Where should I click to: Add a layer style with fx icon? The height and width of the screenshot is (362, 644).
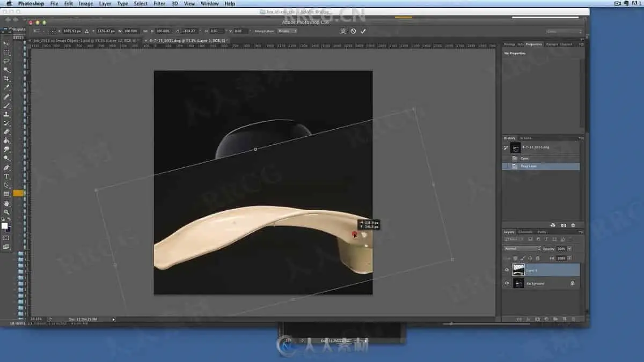[529, 319]
